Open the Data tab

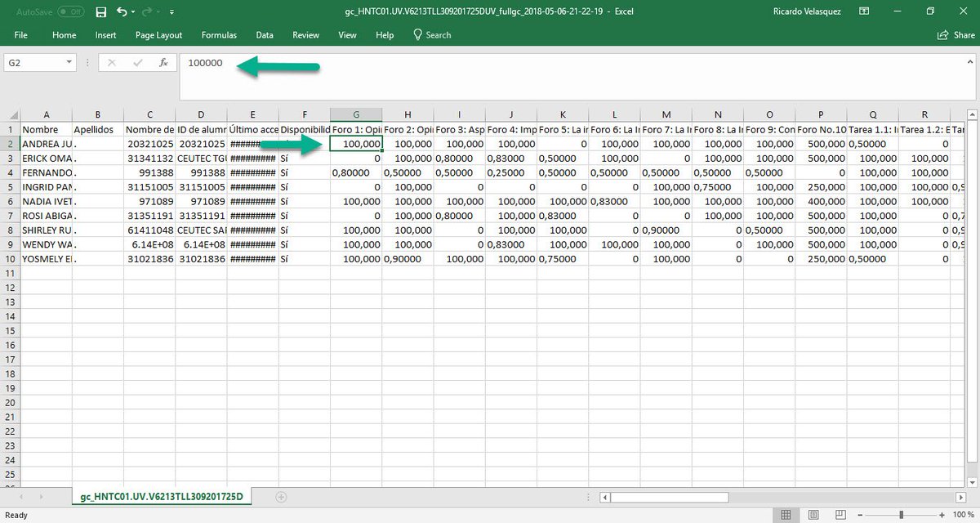coord(265,35)
